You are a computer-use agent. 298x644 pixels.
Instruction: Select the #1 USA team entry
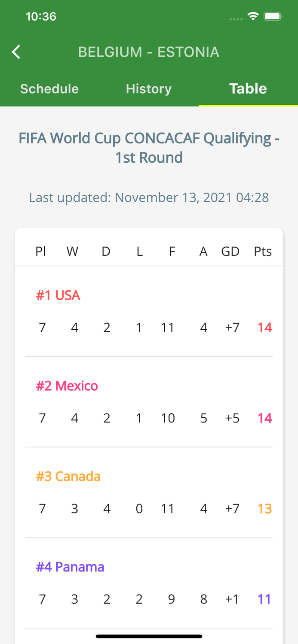(x=58, y=295)
